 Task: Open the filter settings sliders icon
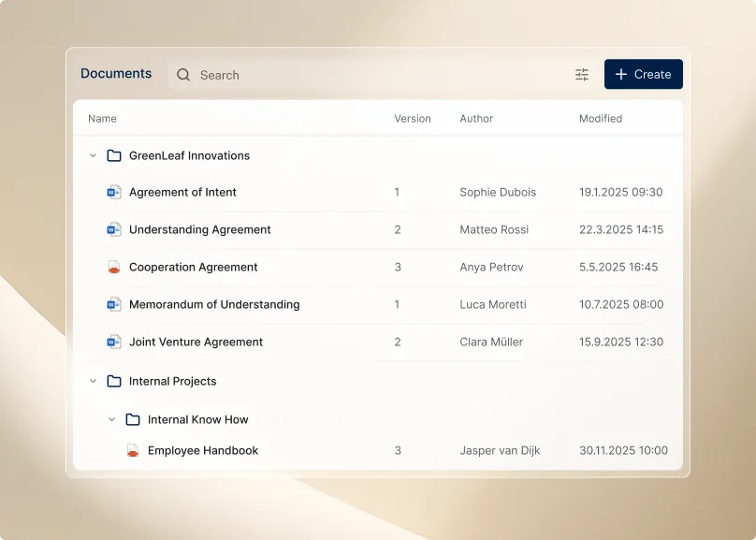coord(582,74)
